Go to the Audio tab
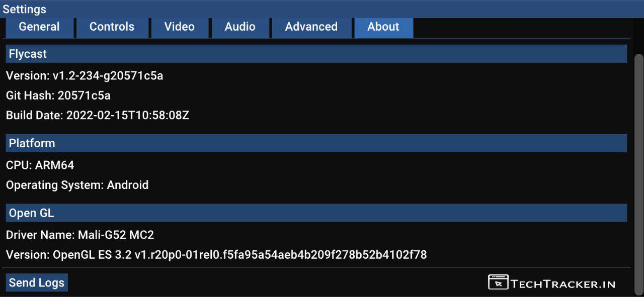The width and height of the screenshot is (644, 297). click(239, 27)
